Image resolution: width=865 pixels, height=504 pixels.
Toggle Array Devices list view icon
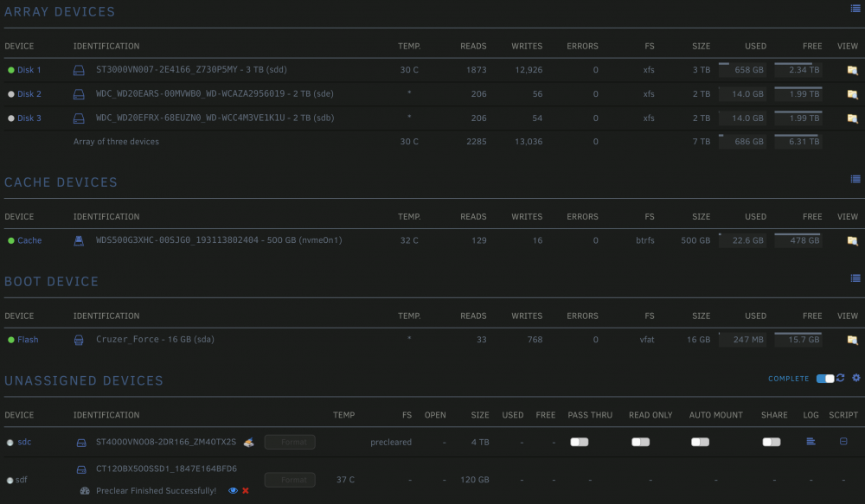855,9
